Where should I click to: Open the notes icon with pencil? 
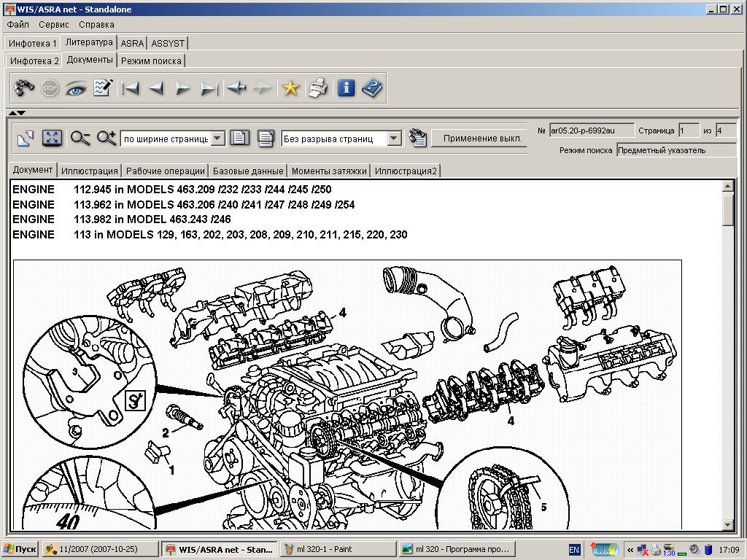tap(103, 88)
